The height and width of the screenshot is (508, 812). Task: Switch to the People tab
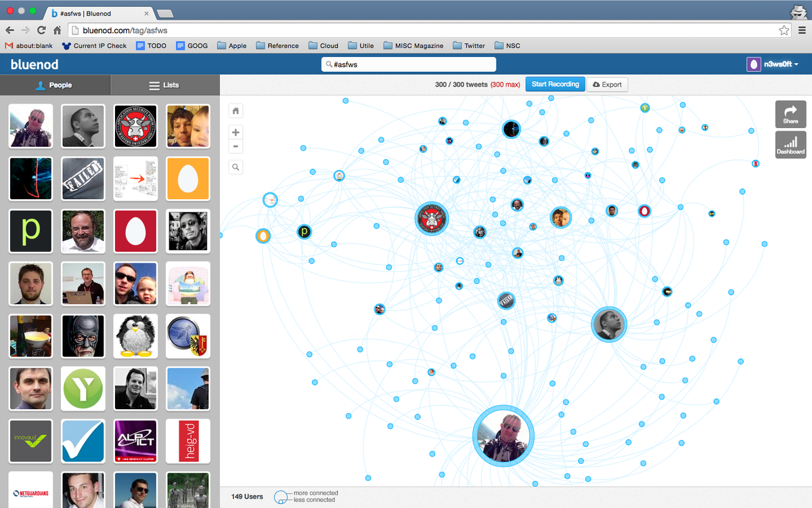point(55,85)
